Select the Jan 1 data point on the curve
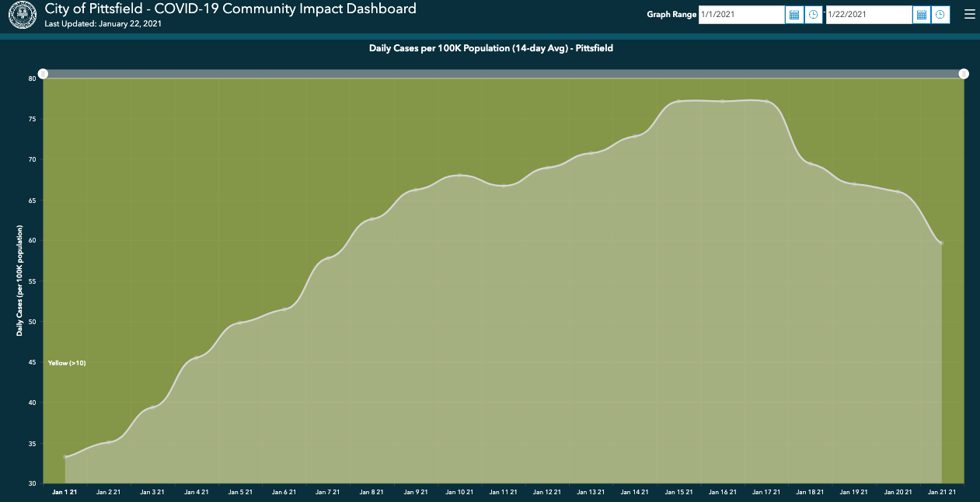Image resolution: width=980 pixels, height=502 pixels. pos(65,456)
